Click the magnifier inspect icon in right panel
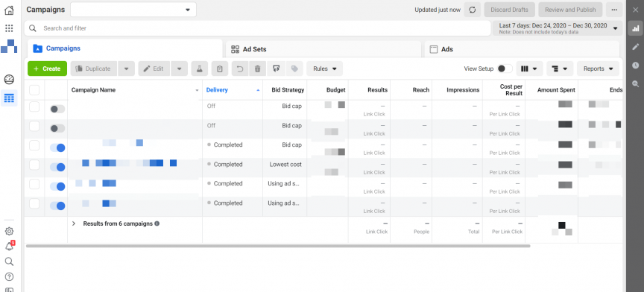This screenshot has width=644, height=292. [635, 83]
